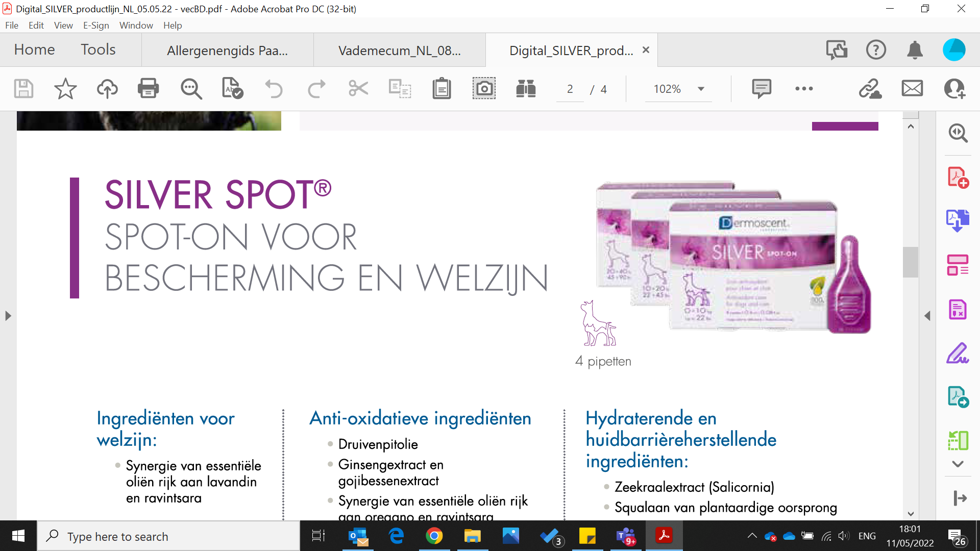
Task: Open Create PDF tool in right sidebar
Action: (958, 178)
